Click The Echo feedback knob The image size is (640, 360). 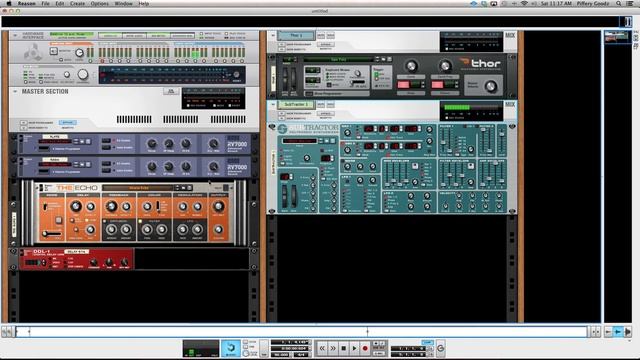[111, 207]
